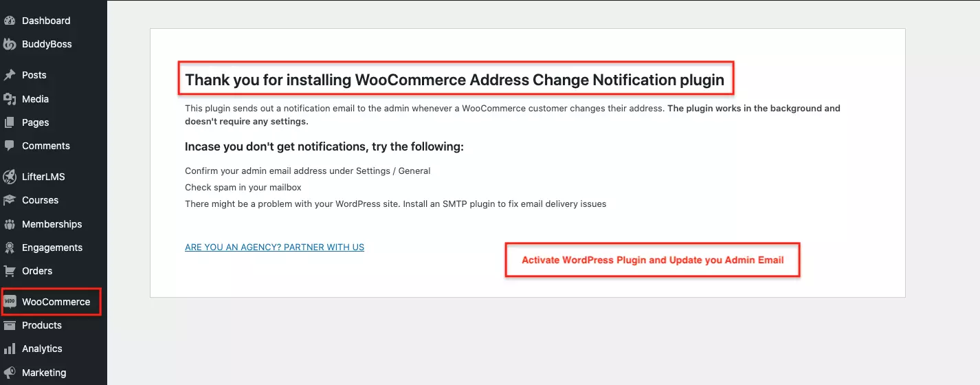Click the Orders shopping cart icon

coord(10,271)
